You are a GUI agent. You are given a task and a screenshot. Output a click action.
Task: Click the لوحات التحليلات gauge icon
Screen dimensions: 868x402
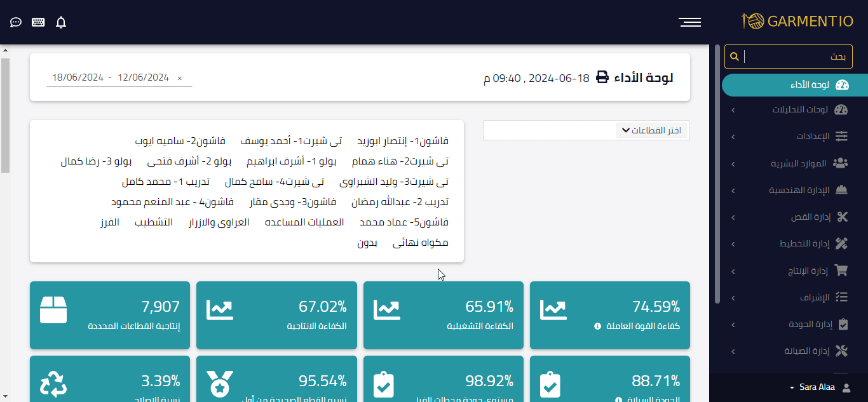[841, 109]
